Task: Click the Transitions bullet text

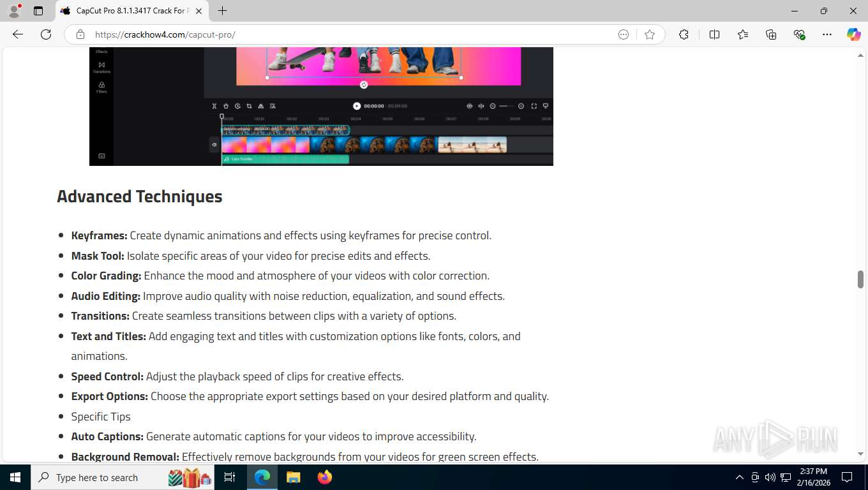Action: (264, 316)
